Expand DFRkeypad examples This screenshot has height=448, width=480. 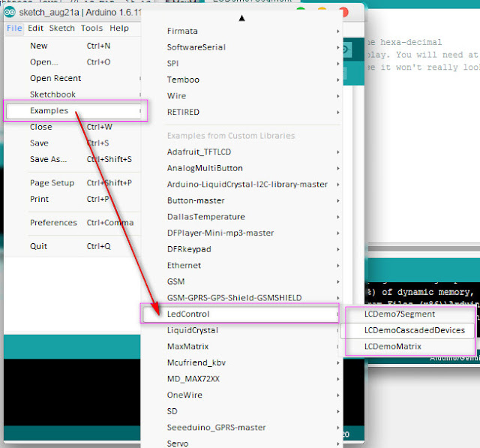click(241, 249)
